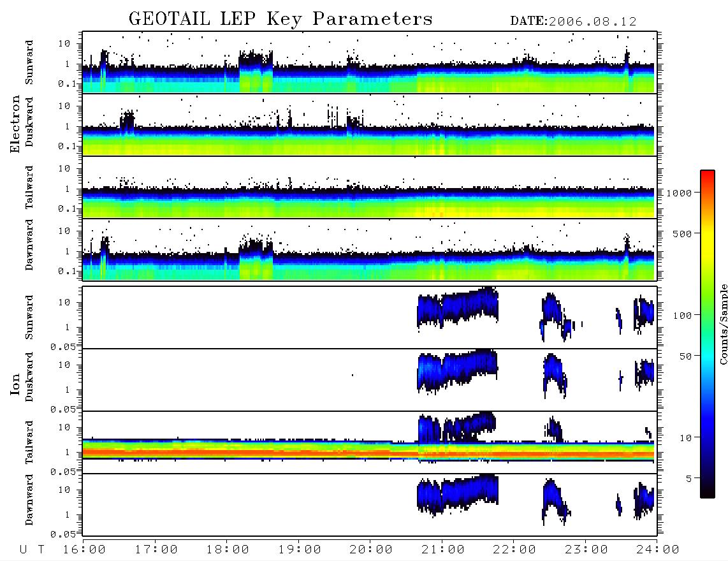Click the Ion Duskward panel label

coord(29,377)
